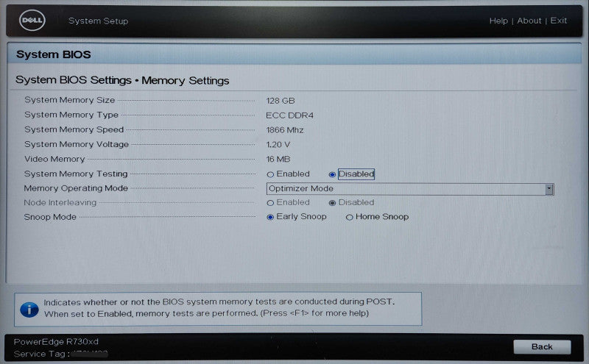
Task: Open the Memory Operating Mode dropdown arrow
Action: coord(549,189)
